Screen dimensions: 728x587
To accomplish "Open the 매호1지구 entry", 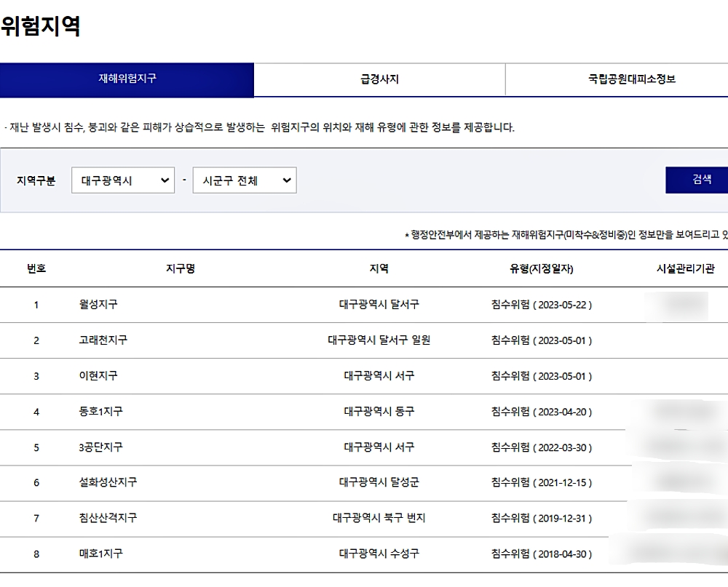I will [x=101, y=554].
